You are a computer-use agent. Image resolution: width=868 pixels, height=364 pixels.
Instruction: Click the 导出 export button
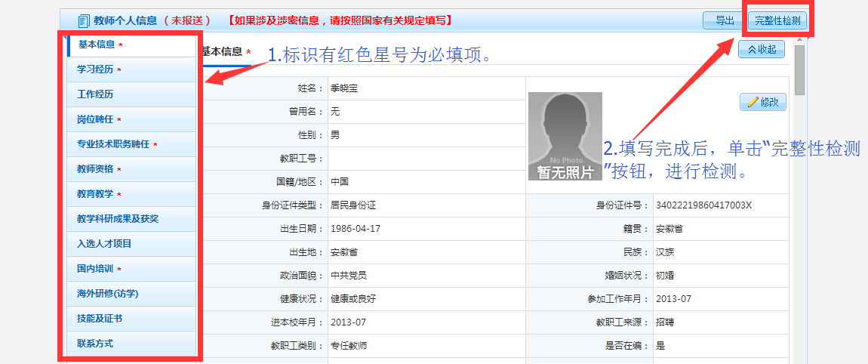point(723,20)
